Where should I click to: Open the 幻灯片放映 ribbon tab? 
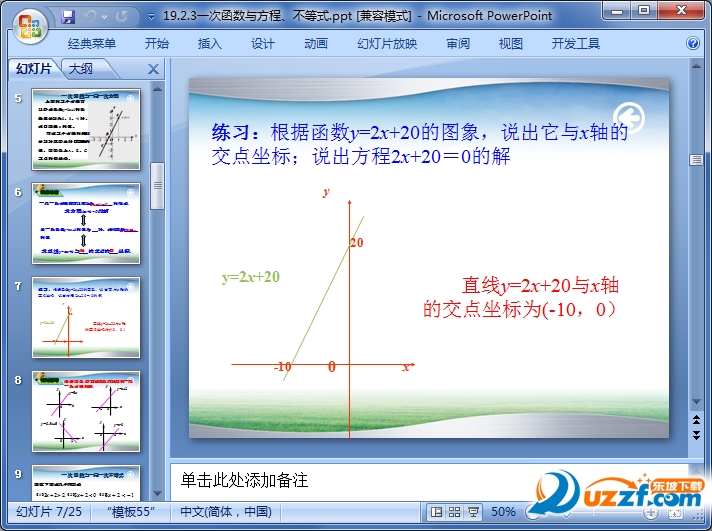(387, 44)
